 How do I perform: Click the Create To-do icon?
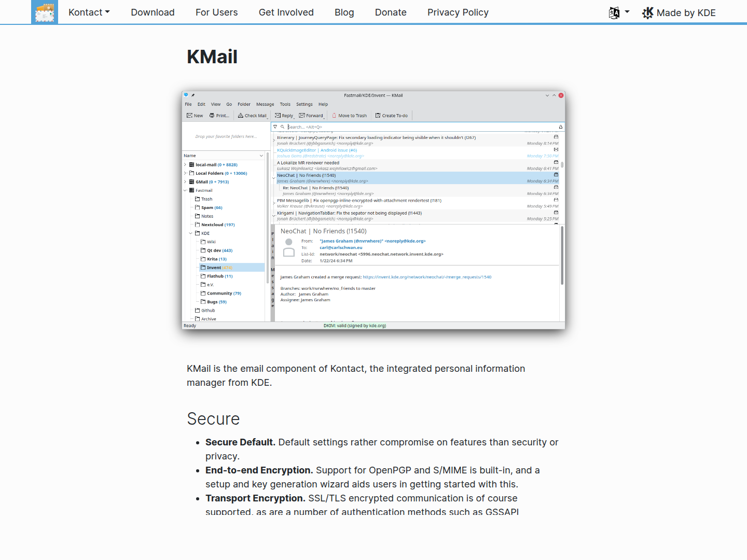[x=378, y=116]
